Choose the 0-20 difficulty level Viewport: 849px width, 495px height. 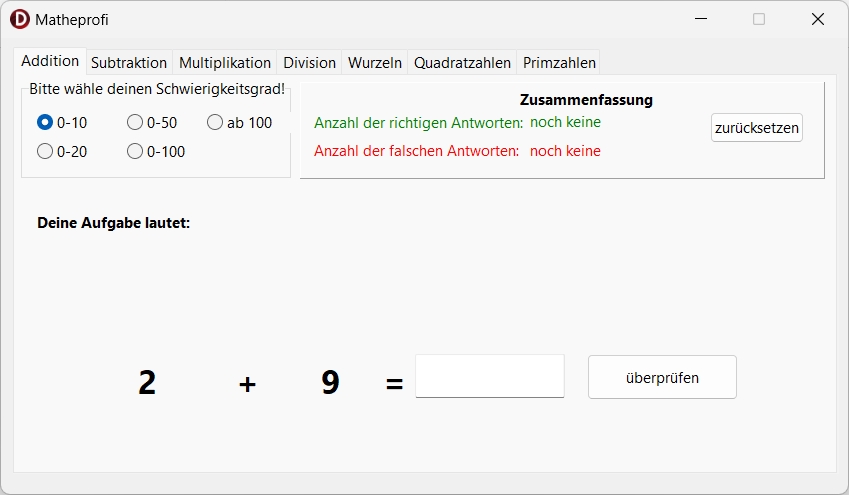tap(45, 152)
